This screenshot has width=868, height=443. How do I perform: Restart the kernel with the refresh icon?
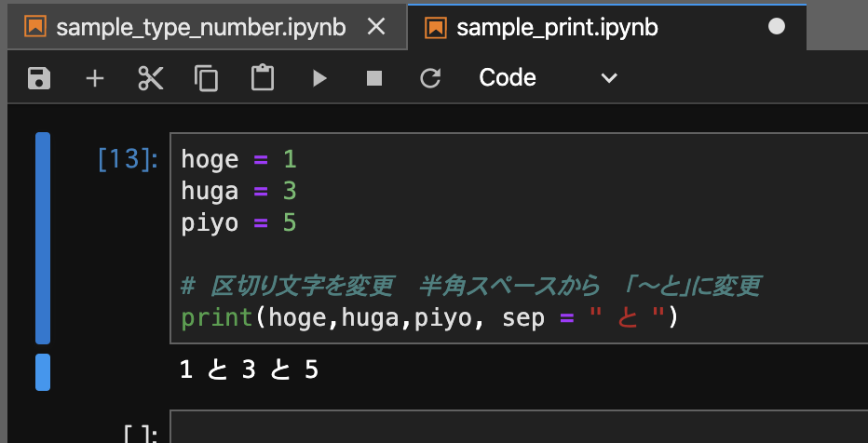pyautogui.click(x=430, y=78)
